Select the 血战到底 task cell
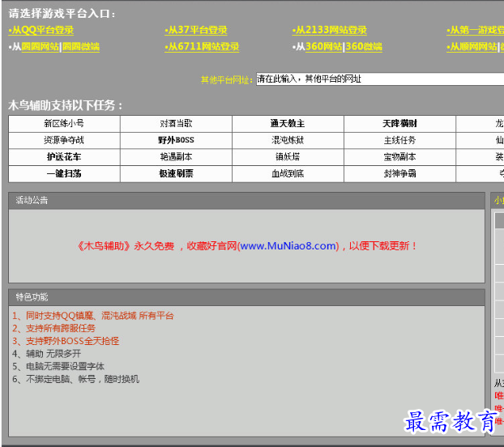The image size is (504, 447). [x=288, y=174]
